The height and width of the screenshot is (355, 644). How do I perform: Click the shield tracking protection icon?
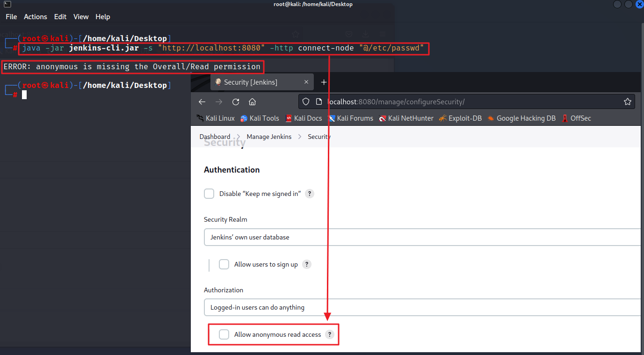click(x=306, y=102)
